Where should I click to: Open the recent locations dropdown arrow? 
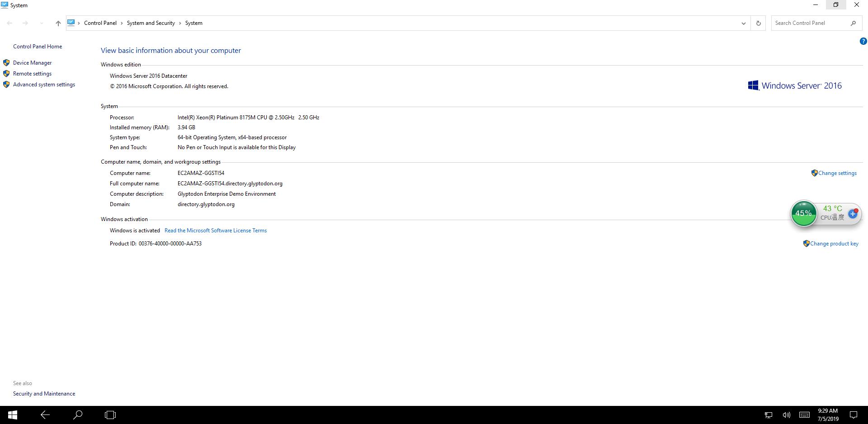(42, 23)
